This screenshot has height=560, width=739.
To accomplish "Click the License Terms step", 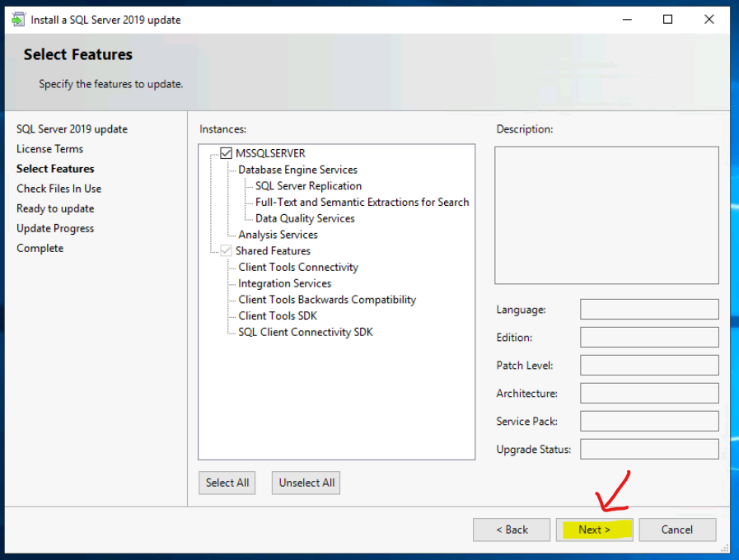I will click(x=50, y=149).
